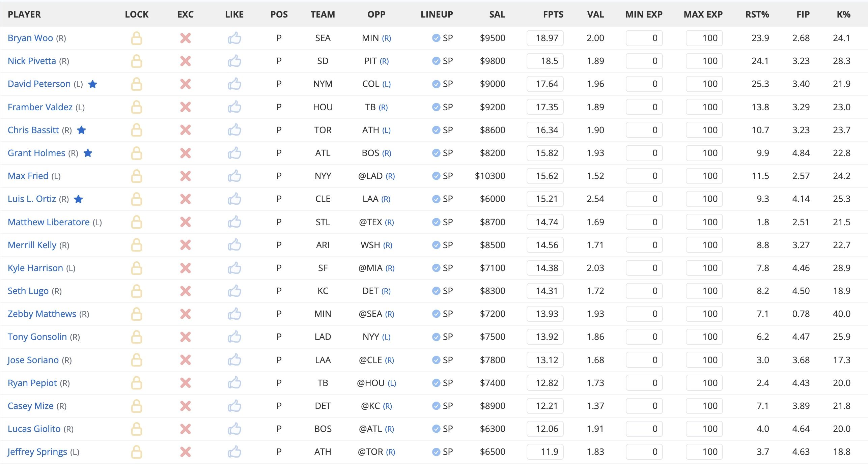The height and width of the screenshot is (464, 868).
Task: Edit Kyle Harrison MIN EXP field
Action: coord(644,268)
